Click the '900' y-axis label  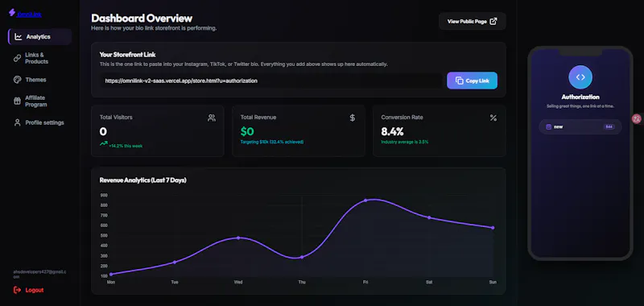104,196
